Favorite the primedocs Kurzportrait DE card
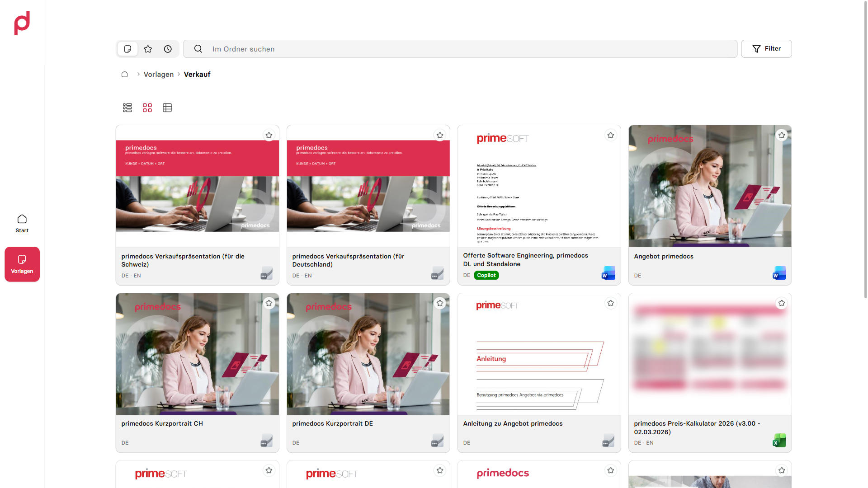868x488 pixels. [x=440, y=303]
